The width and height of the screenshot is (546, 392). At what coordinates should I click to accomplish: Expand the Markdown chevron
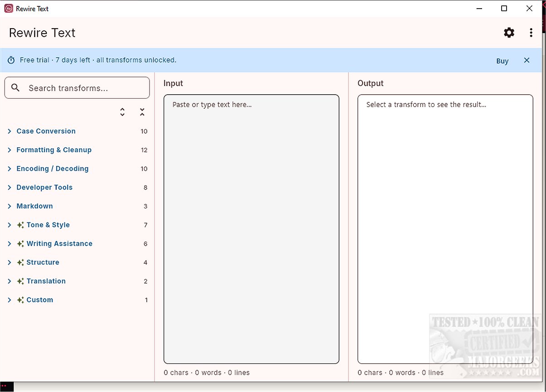[10, 206]
